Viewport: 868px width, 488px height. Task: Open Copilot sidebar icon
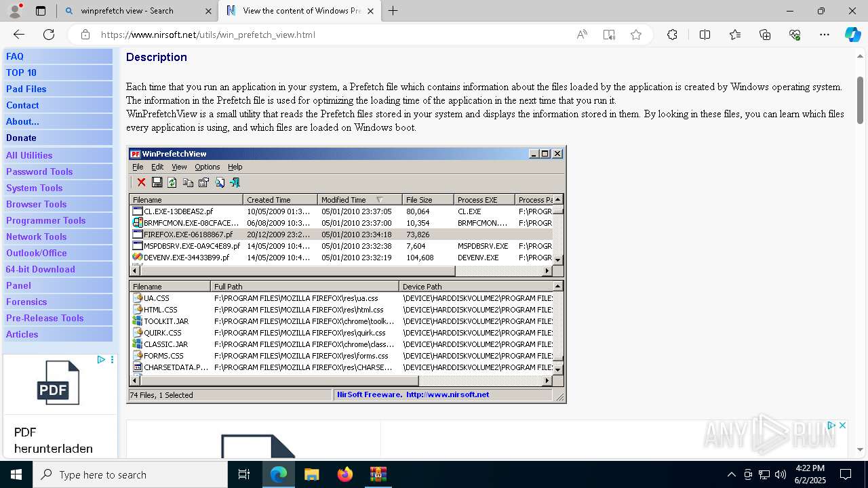[853, 35]
